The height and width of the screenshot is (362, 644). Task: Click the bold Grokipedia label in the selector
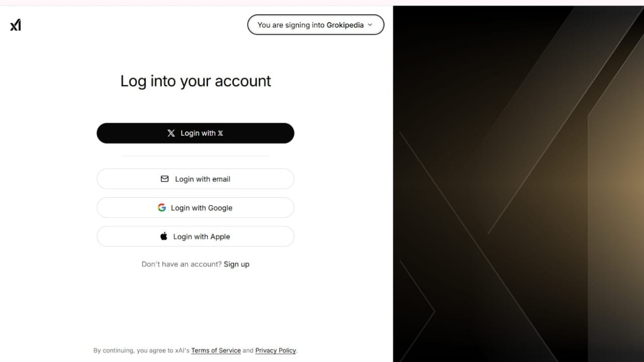tap(345, 25)
